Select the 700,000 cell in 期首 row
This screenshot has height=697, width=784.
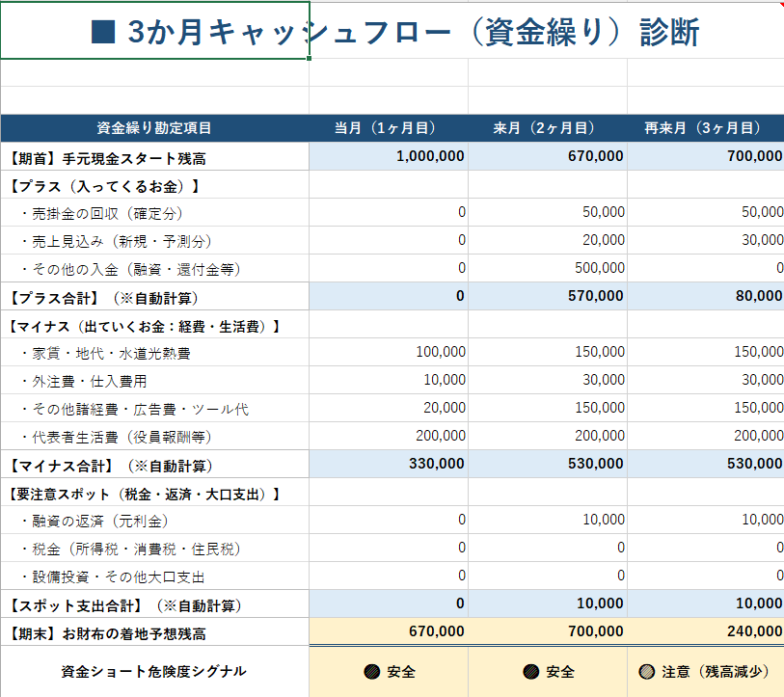[706, 156]
